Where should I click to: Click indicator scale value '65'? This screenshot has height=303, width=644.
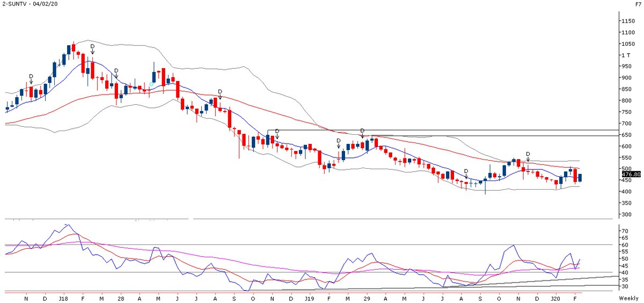pyautogui.click(x=625, y=237)
